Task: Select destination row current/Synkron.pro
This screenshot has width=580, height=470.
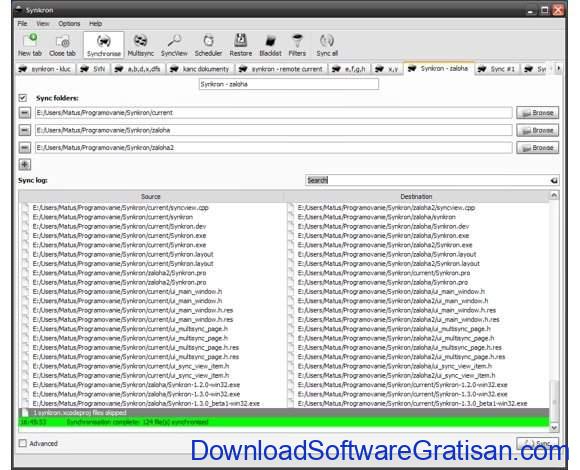Action: (384, 273)
